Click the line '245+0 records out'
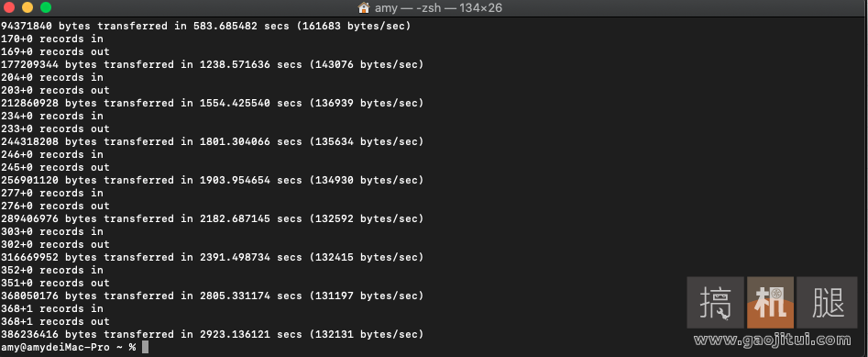Viewport: 868px width, 357px height. (x=55, y=167)
